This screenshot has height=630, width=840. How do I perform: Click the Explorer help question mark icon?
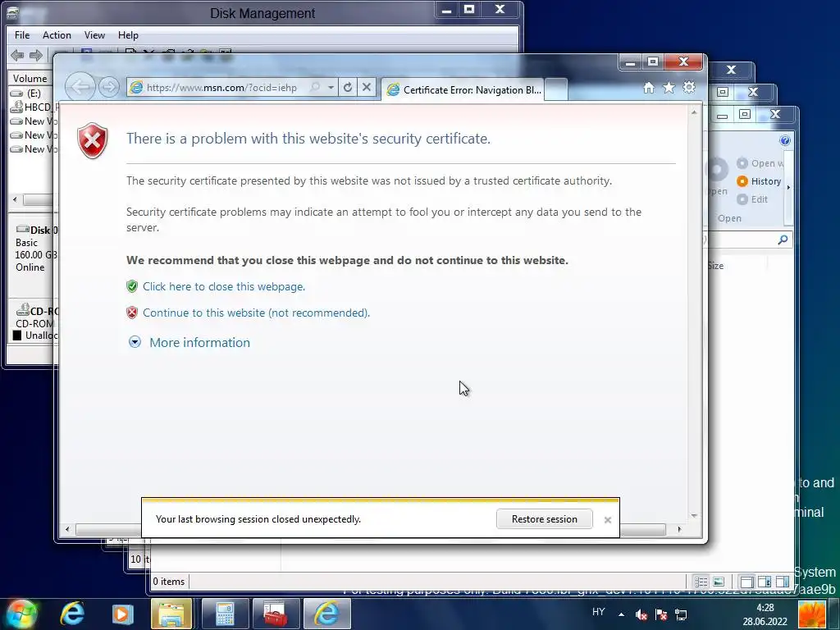click(785, 140)
